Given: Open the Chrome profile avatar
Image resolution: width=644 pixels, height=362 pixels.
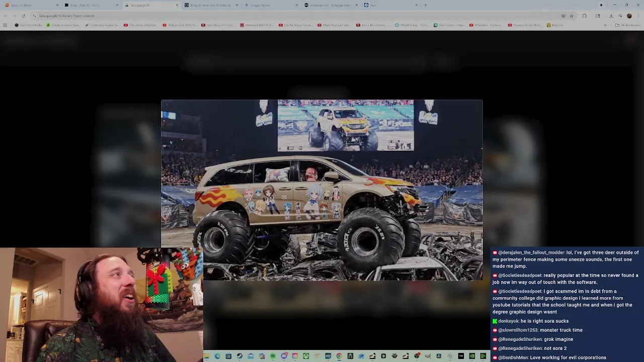Looking at the screenshot, I should [x=629, y=16].
